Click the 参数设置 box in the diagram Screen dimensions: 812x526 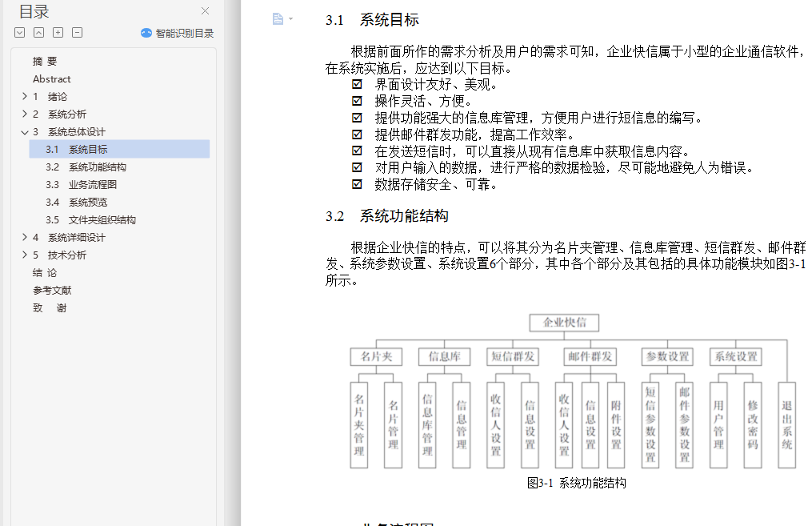pos(667,356)
